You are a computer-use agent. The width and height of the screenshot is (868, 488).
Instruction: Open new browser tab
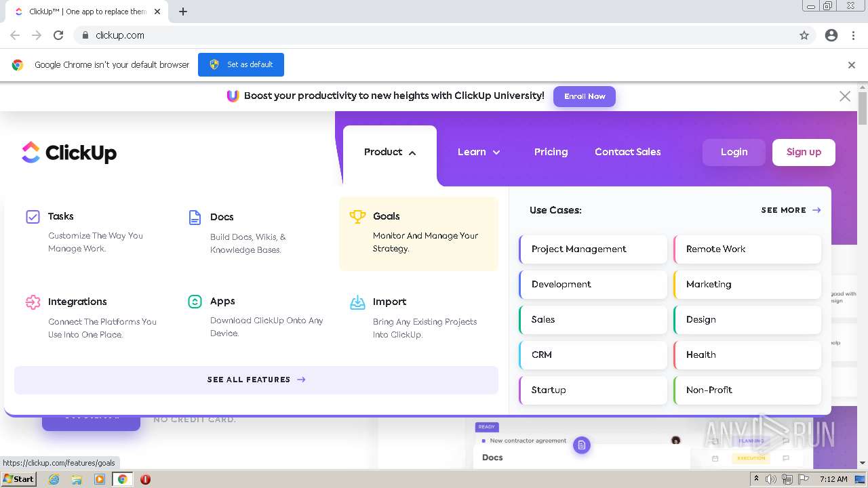[183, 12]
